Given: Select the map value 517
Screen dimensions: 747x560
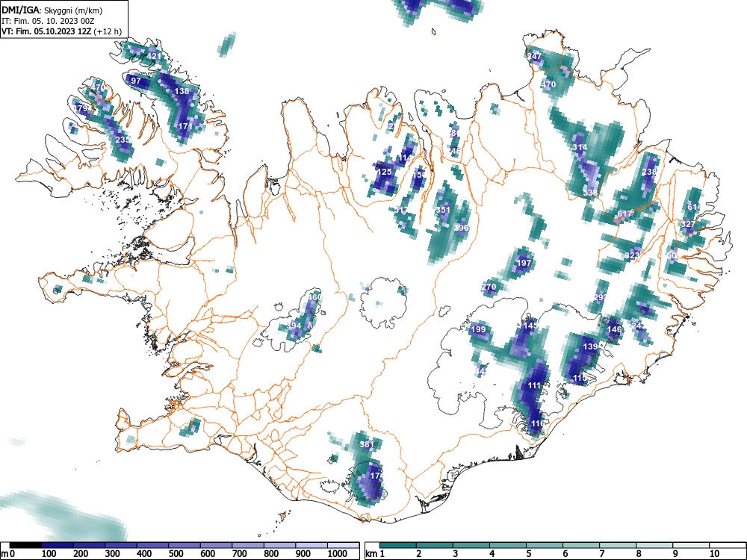Looking at the screenshot, I should 400,210.
